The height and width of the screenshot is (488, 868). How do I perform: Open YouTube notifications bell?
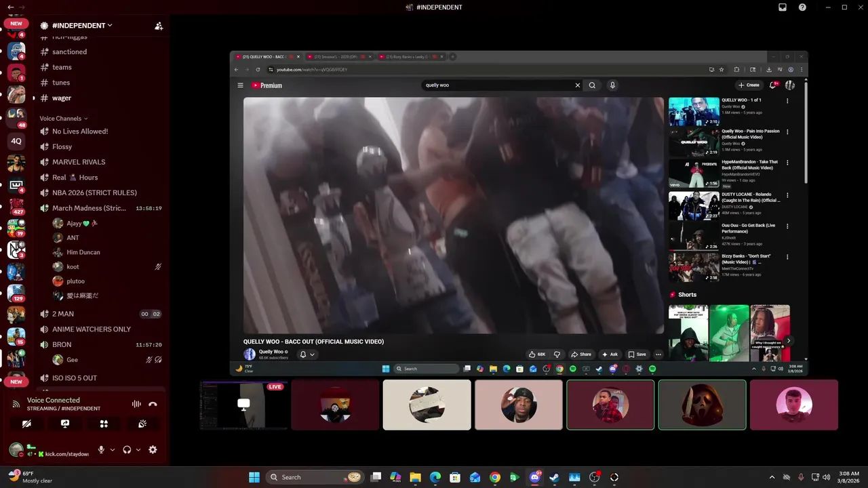(772, 85)
